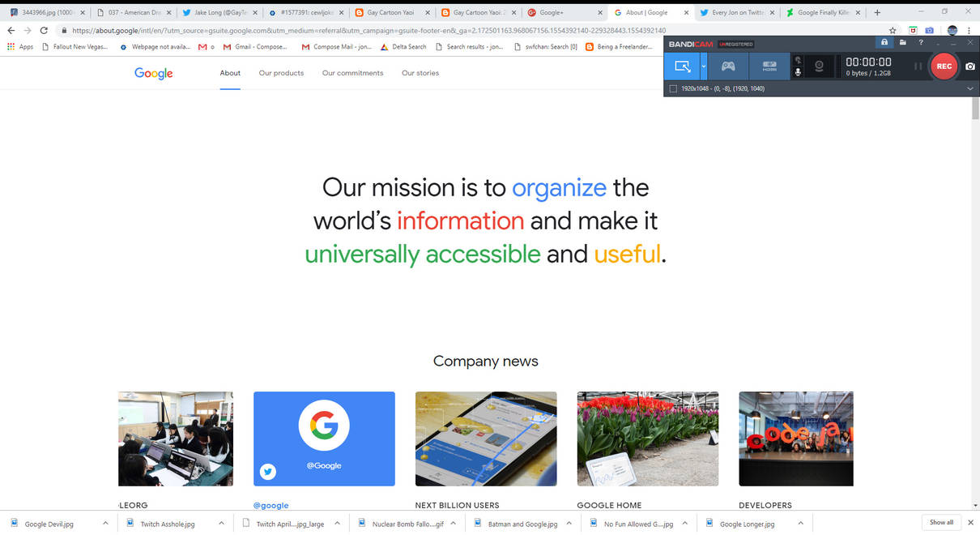The image size is (980, 535).
Task: Select Bandicam HDMI device recording mode
Action: pos(769,66)
